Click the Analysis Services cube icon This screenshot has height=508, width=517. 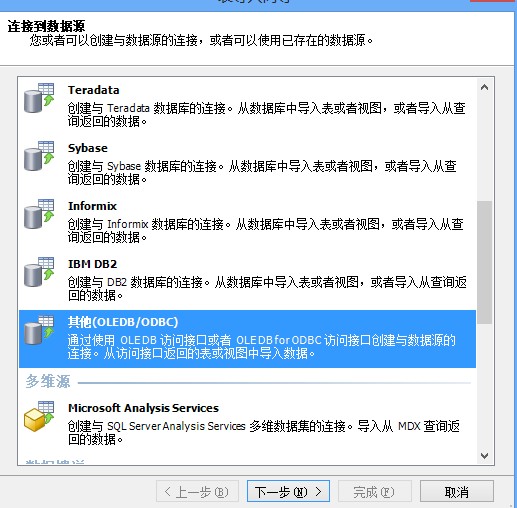pyautogui.click(x=39, y=416)
